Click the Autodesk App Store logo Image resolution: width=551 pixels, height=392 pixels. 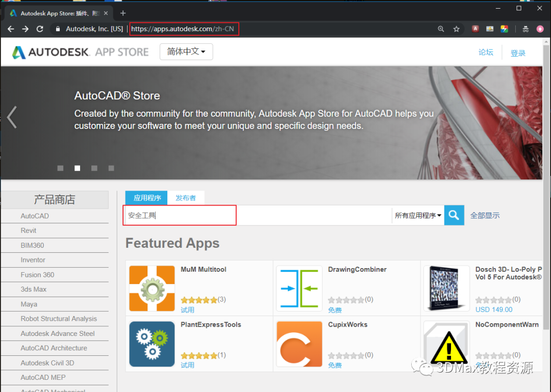pyautogui.click(x=80, y=52)
